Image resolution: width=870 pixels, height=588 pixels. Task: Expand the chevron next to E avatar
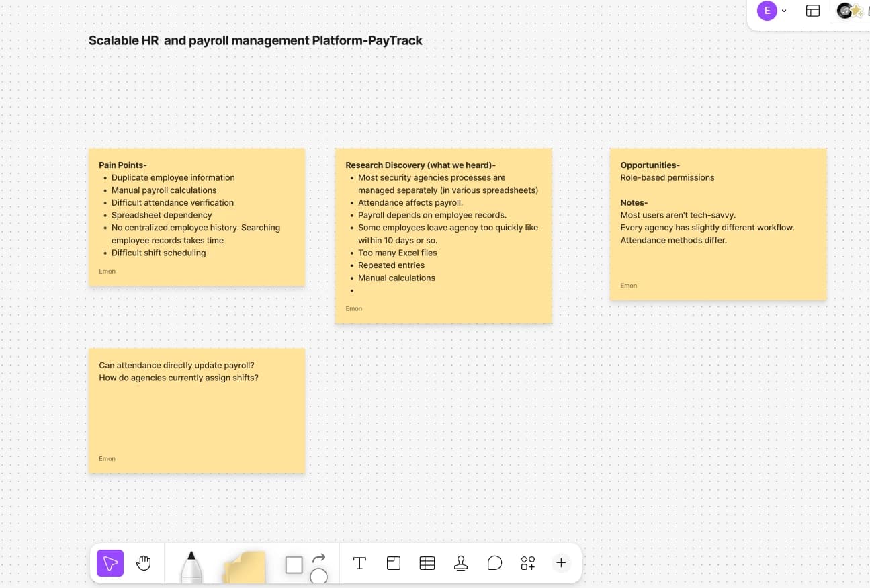click(x=784, y=11)
